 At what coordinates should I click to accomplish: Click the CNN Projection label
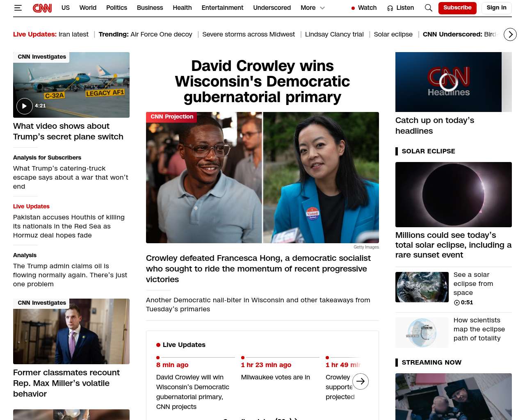[x=171, y=117]
